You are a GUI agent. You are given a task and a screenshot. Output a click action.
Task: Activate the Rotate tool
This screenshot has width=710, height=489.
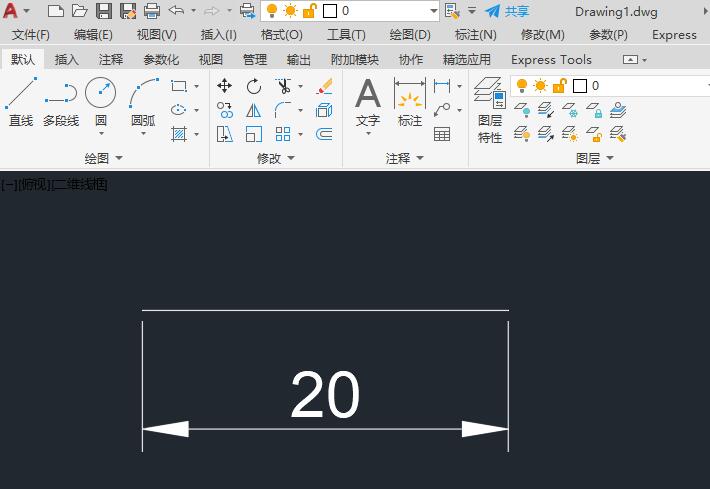[254, 86]
